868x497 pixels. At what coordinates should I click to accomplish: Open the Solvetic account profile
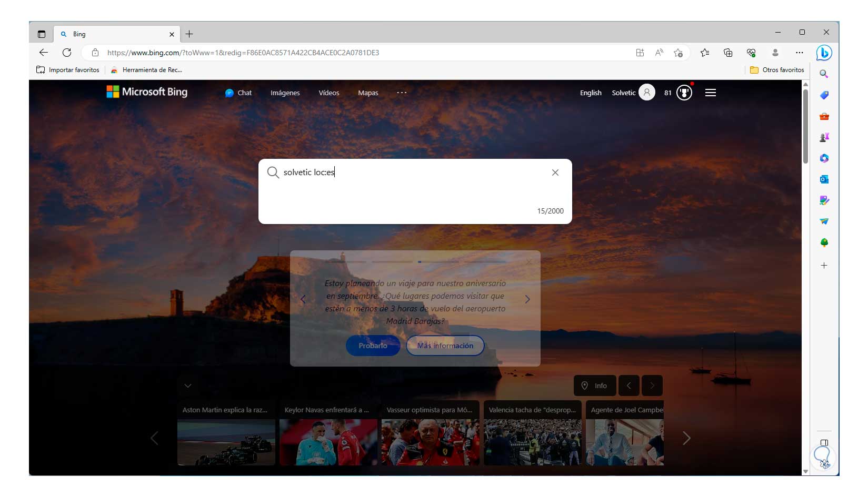[x=633, y=93]
